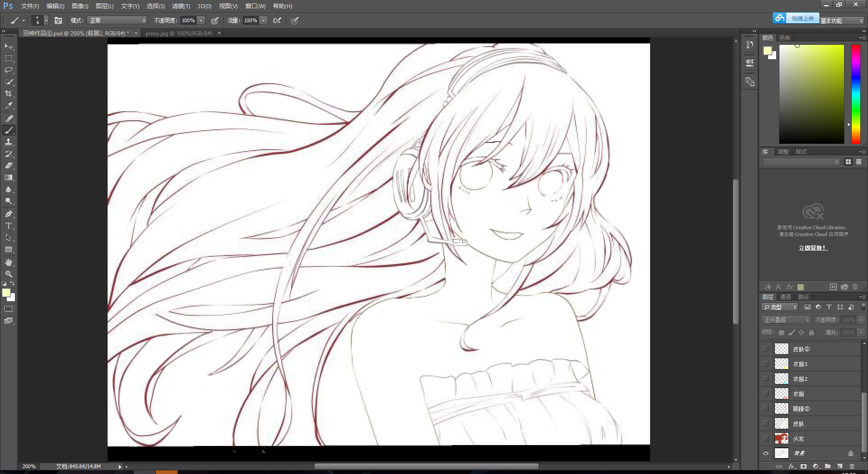Select the Zoom tool
The image size is (868, 474).
[9, 274]
